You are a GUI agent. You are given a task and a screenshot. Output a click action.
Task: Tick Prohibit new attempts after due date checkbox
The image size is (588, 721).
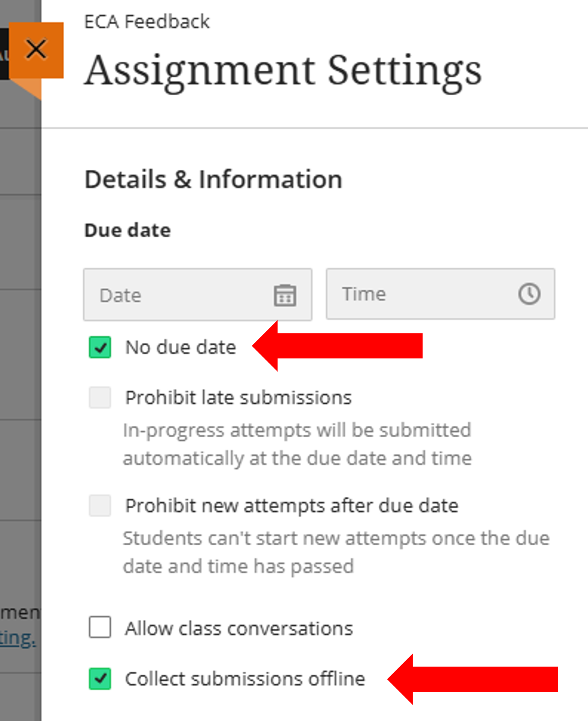pos(100,505)
